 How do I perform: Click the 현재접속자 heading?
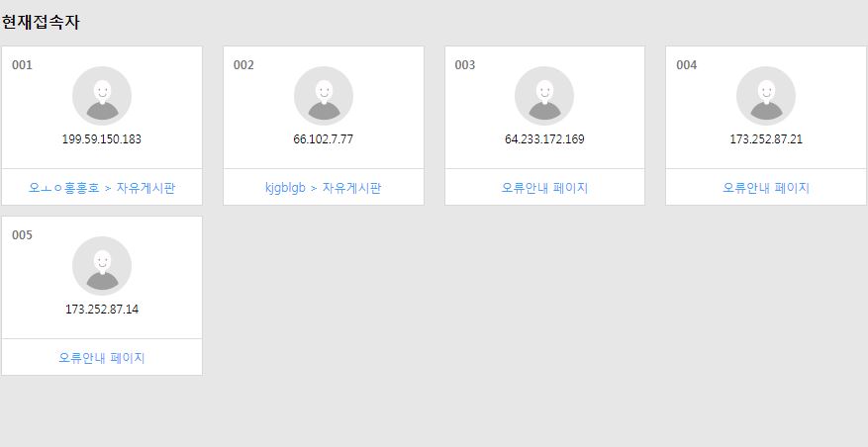tap(41, 22)
